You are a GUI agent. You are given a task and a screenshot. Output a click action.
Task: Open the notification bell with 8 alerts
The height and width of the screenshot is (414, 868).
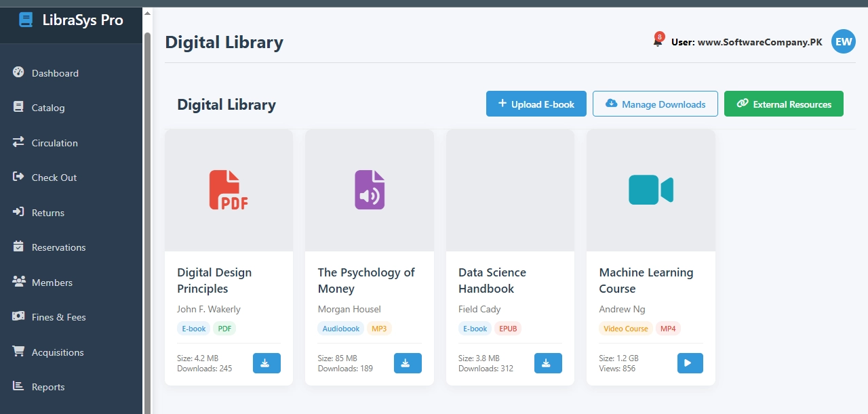tap(656, 41)
